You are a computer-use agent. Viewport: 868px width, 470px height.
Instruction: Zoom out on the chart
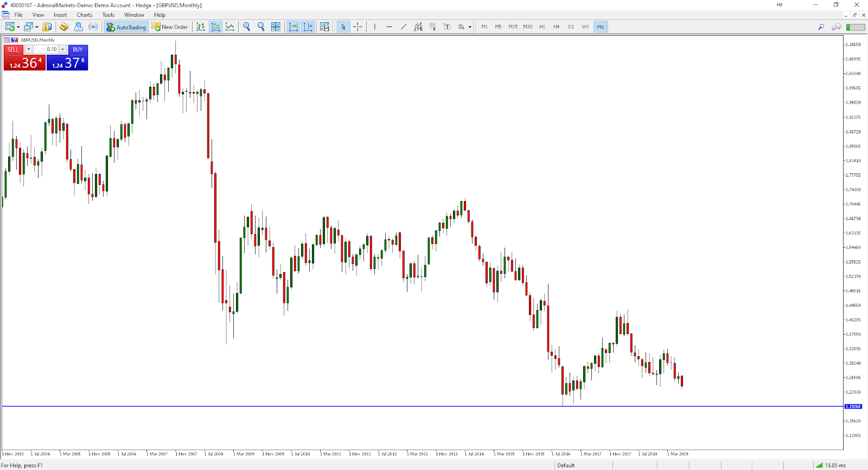[261, 27]
